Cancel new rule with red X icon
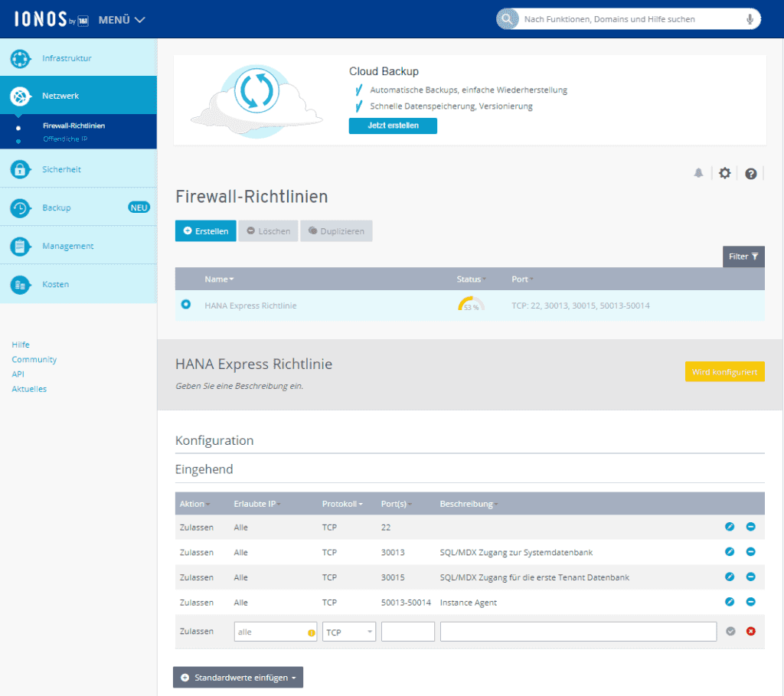The width and height of the screenshot is (784, 696). pos(750,631)
